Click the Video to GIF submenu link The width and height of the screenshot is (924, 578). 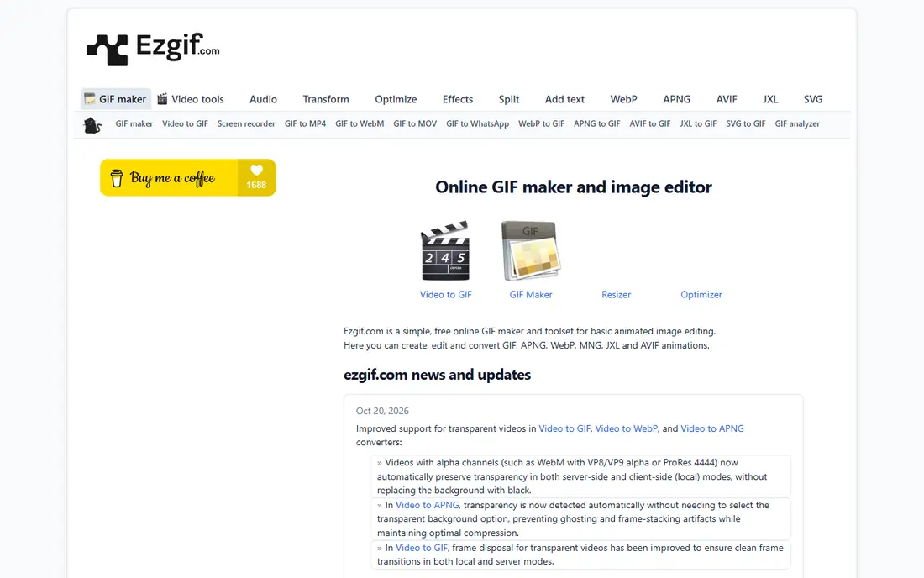185,123
